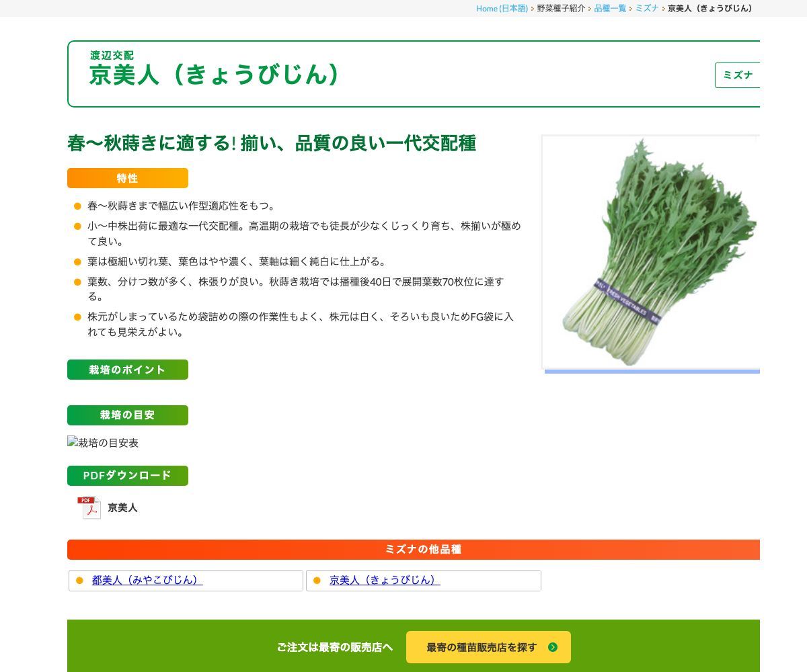Image resolution: width=807 pixels, height=672 pixels.
Task: Click 野菜種子紹介 in the breadcrumb
Action: 561,8
